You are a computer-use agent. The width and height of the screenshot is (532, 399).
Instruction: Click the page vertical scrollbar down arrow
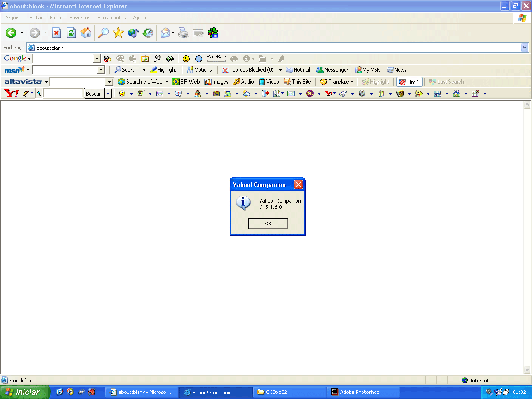527,369
